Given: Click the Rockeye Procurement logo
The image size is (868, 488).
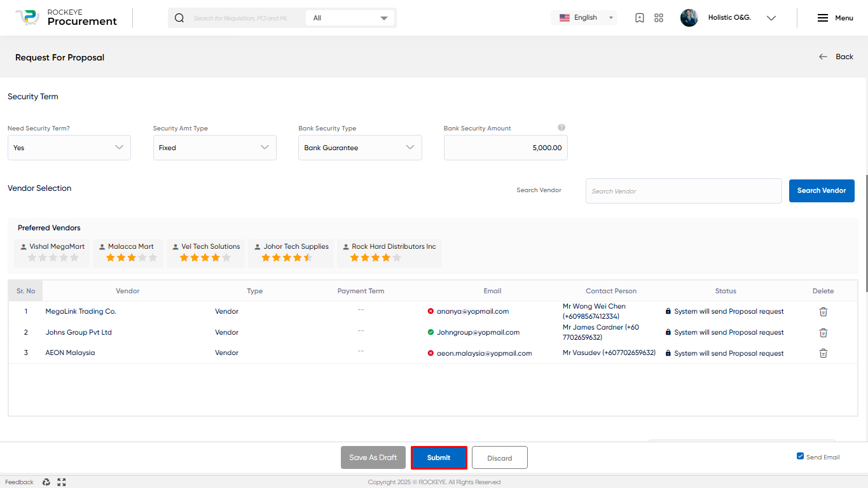Looking at the screenshot, I should [66, 18].
